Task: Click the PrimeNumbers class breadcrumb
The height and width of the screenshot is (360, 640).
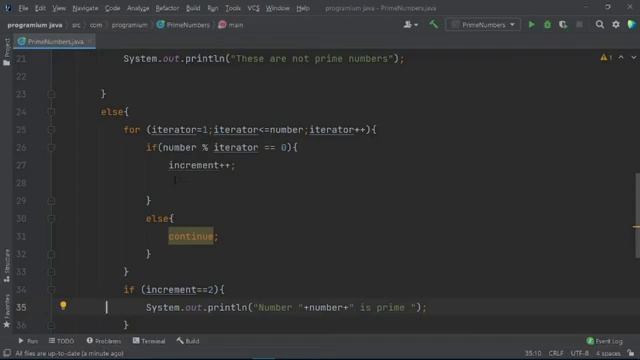Action: (183, 25)
